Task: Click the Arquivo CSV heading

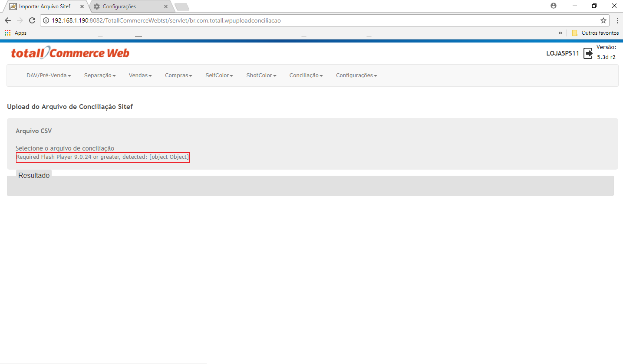Action: coord(34,131)
